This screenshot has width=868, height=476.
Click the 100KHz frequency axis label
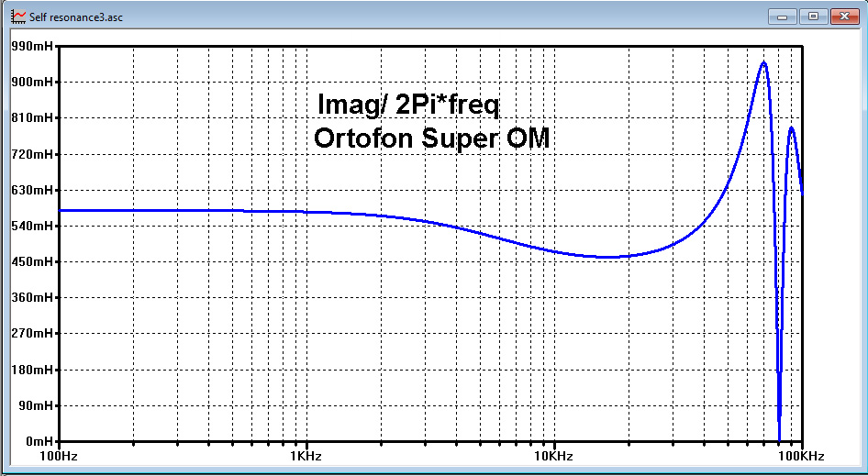click(x=802, y=457)
